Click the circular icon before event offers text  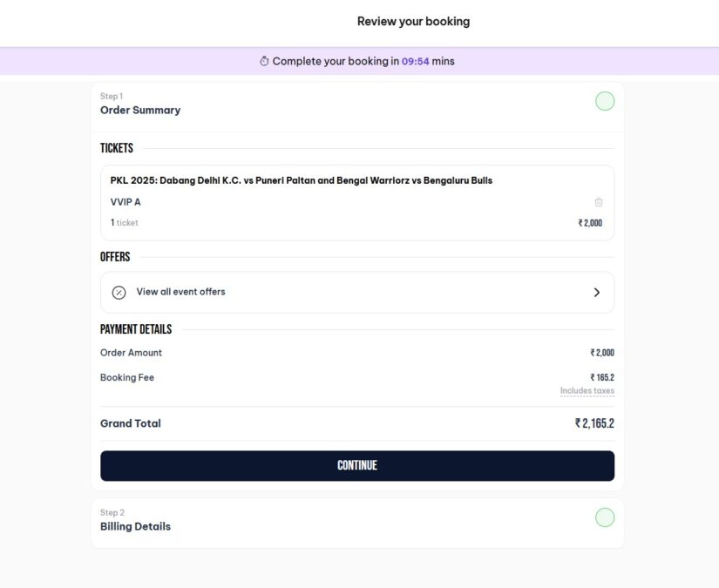point(118,292)
